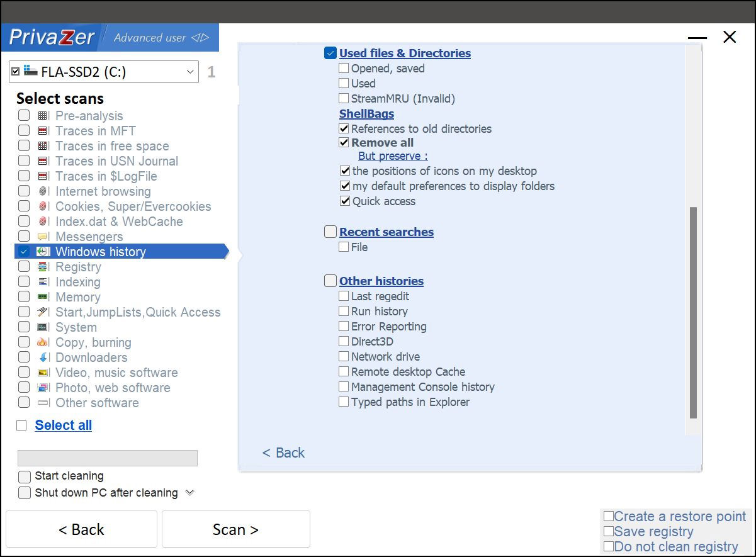This screenshot has height=557, width=756.
Task: Click the Start, JumpLists, Quick Access icon
Action: [43, 312]
